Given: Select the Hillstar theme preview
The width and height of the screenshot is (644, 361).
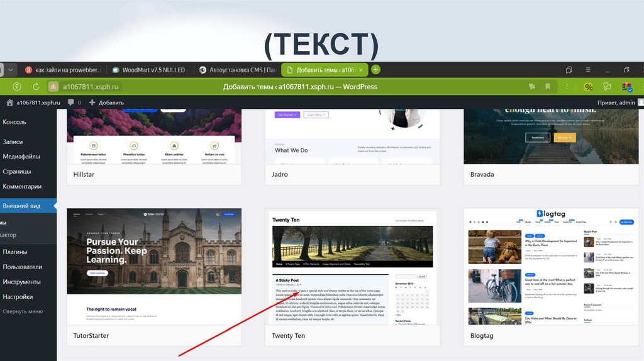Looking at the screenshot, I should click(154, 136).
